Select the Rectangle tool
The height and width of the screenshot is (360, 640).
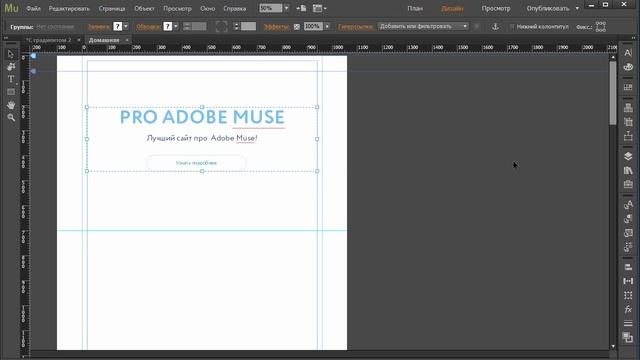pos(11,92)
